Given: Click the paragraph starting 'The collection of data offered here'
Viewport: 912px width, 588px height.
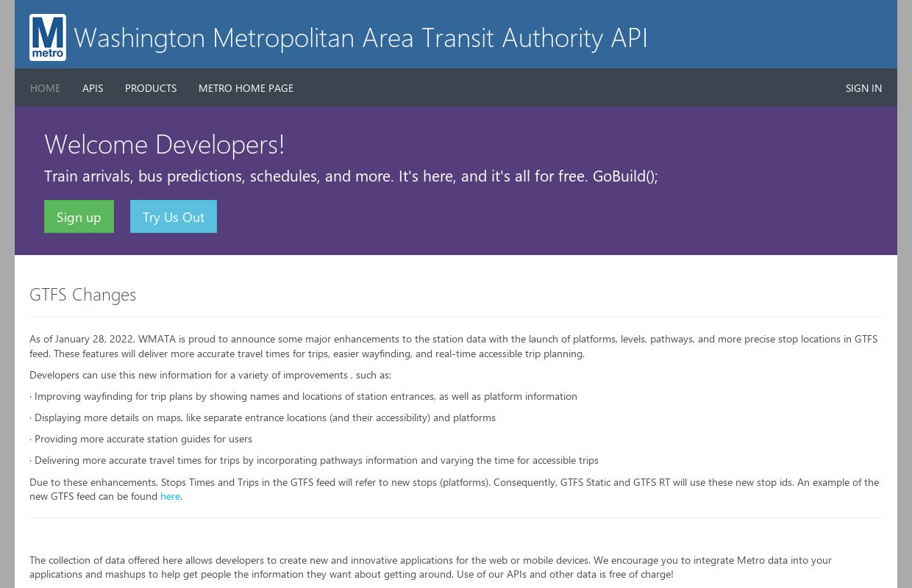Looking at the screenshot, I should pos(430,567).
